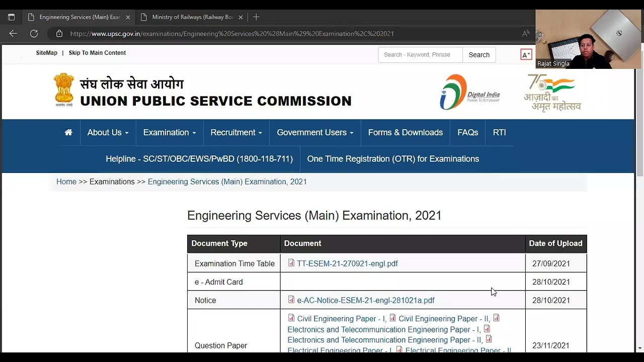
Task: Click the SiteMap link
Action: coord(47,53)
